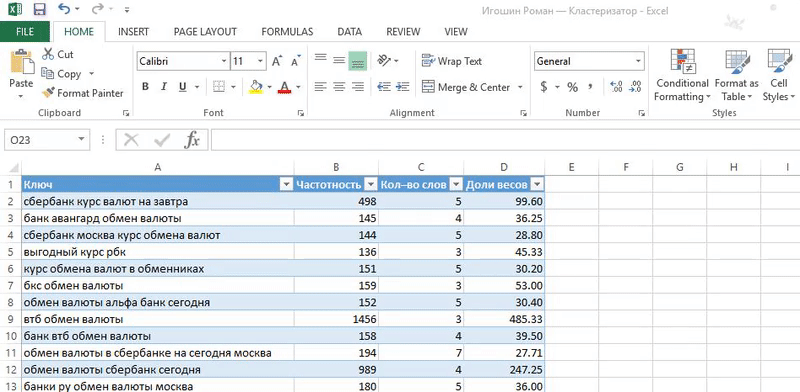Viewport: 800px width, 392px height.
Task: Apply Accounting dollar number format
Action: pyautogui.click(x=543, y=87)
